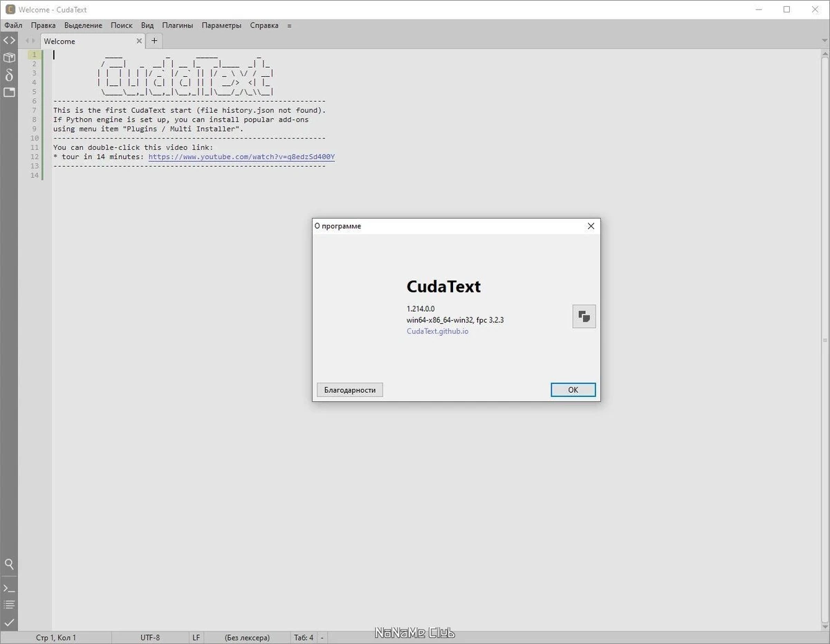
Task: Click version text 1.214.0.0
Action: click(x=421, y=309)
